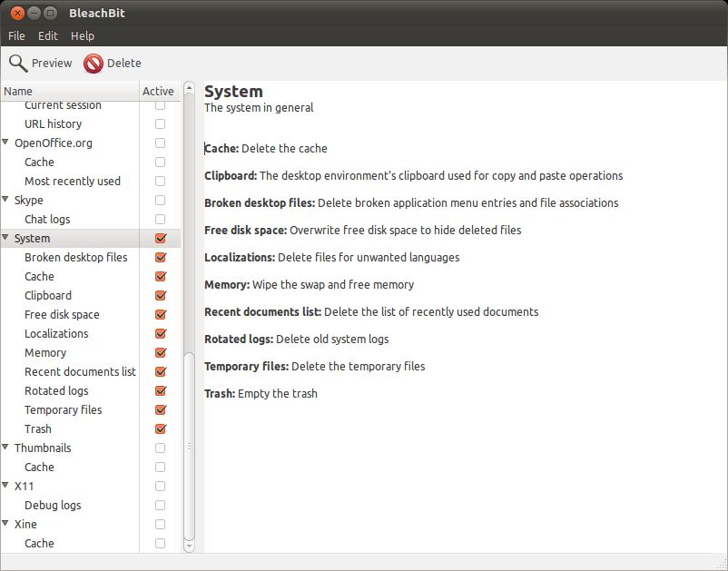Click the scrollbar down arrow
728x571 pixels.
click(x=189, y=546)
